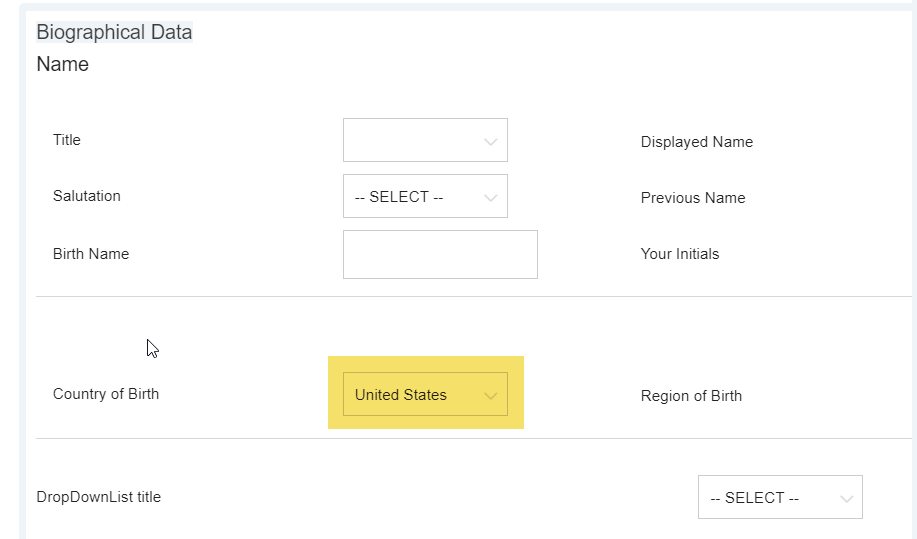Click the Biographical Data heading
The image size is (917, 539).
click(x=114, y=32)
